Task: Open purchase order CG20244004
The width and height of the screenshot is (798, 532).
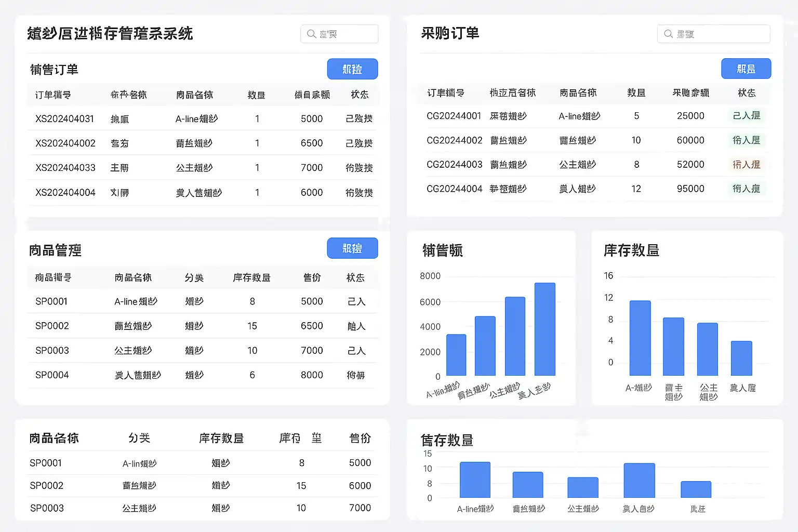Action: tap(454, 189)
